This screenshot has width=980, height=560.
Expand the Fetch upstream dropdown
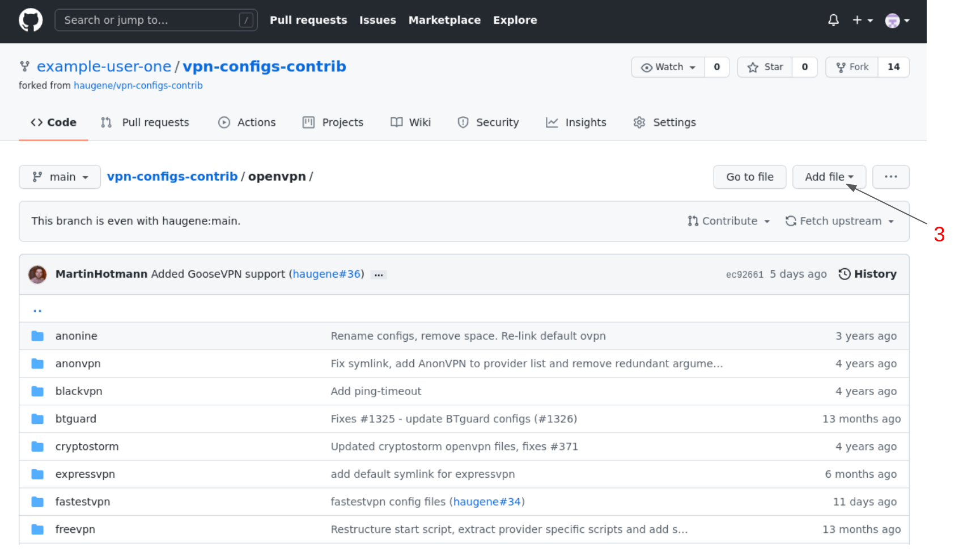pyautogui.click(x=839, y=221)
